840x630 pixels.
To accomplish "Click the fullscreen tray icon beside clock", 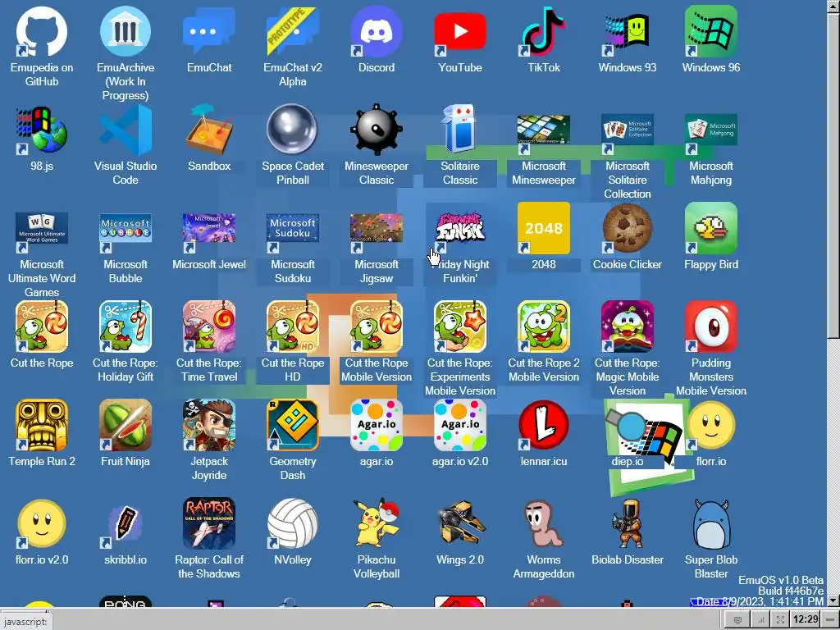I will [x=781, y=620].
